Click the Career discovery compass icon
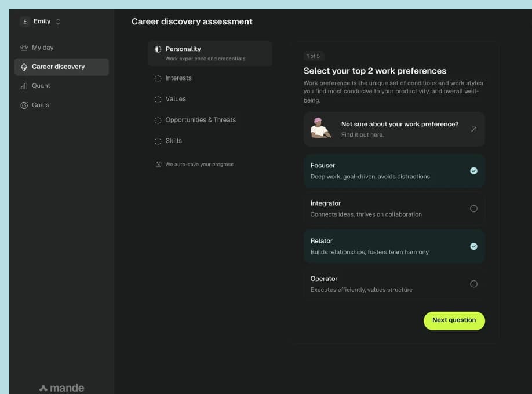 tap(24, 67)
